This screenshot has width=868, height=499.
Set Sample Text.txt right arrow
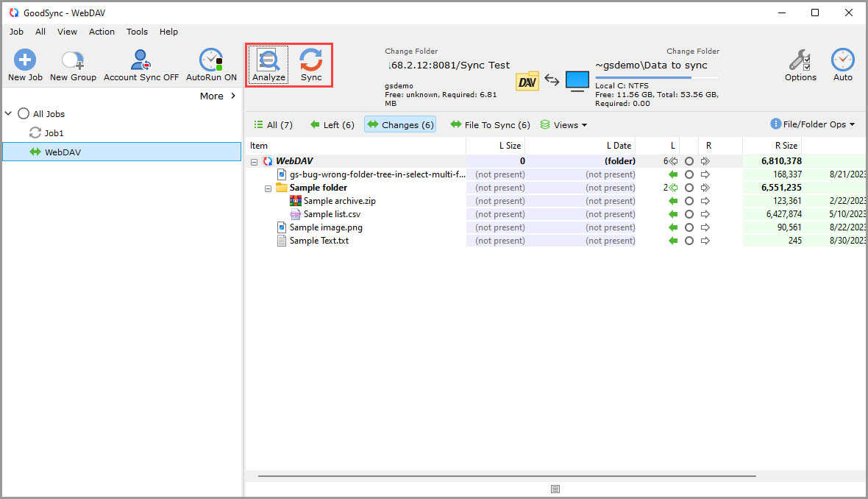click(x=705, y=241)
